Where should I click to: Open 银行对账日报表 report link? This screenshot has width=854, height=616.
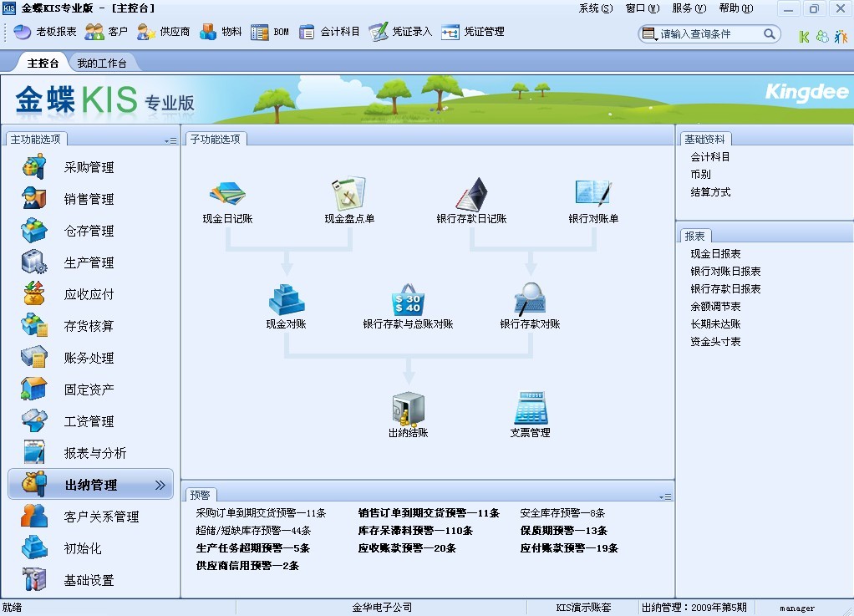(725, 272)
